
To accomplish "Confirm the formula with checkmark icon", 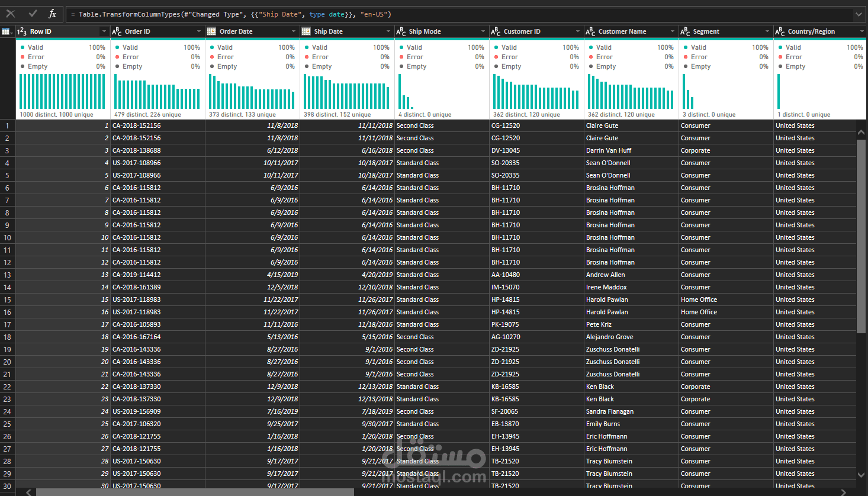I will (33, 14).
